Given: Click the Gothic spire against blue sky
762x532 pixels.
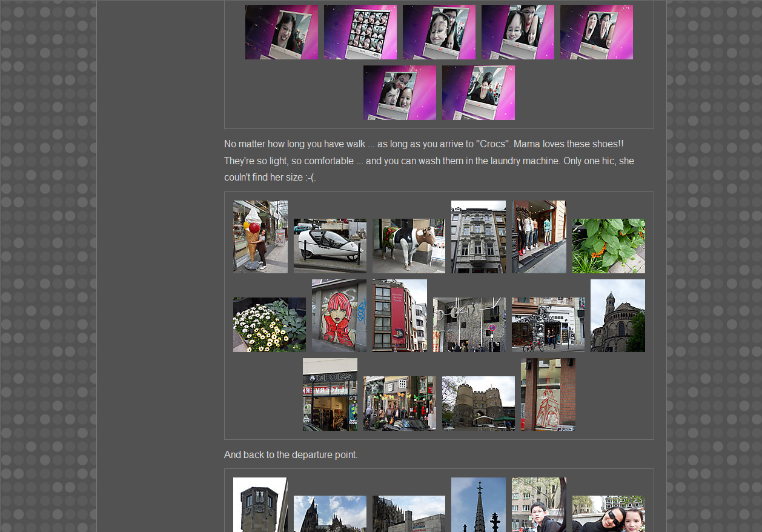Looking at the screenshot, I should pyautogui.click(x=478, y=505).
